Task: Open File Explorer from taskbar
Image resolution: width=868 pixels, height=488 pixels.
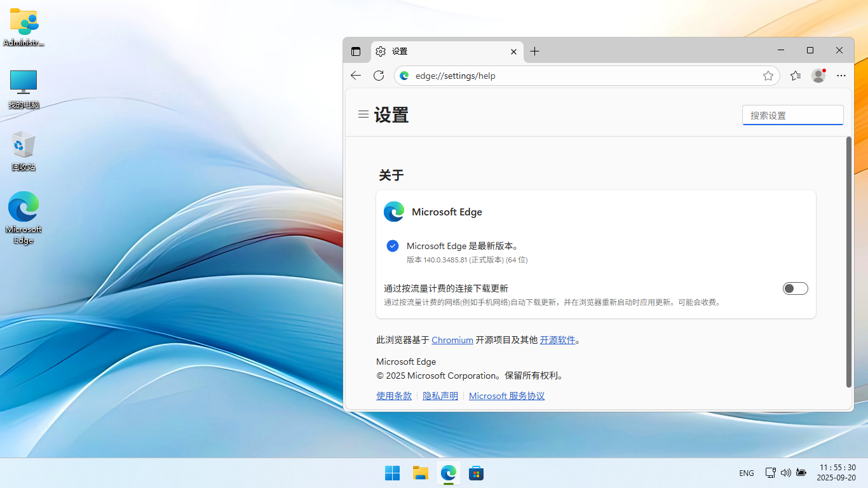Action: (421, 473)
